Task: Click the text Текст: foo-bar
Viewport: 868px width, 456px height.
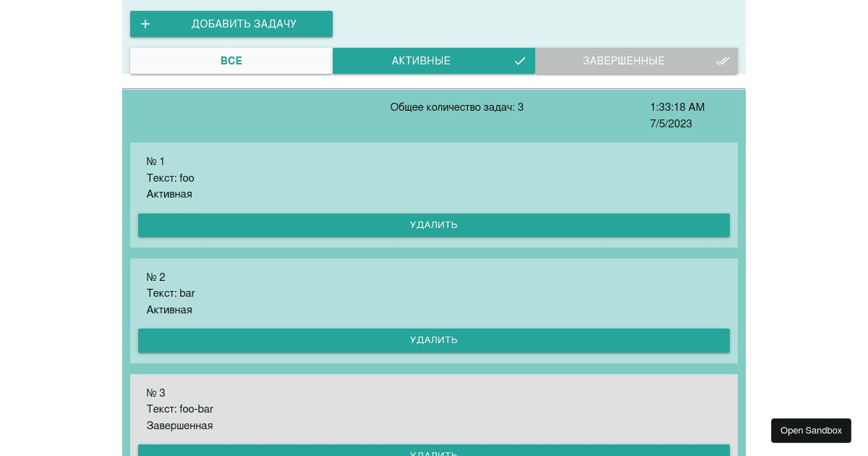Action: click(x=180, y=409)
